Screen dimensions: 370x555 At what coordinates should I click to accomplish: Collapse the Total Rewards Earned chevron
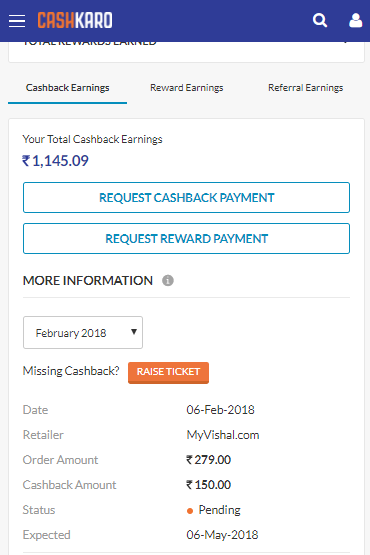pyautogui.click(x=346, y=42)
